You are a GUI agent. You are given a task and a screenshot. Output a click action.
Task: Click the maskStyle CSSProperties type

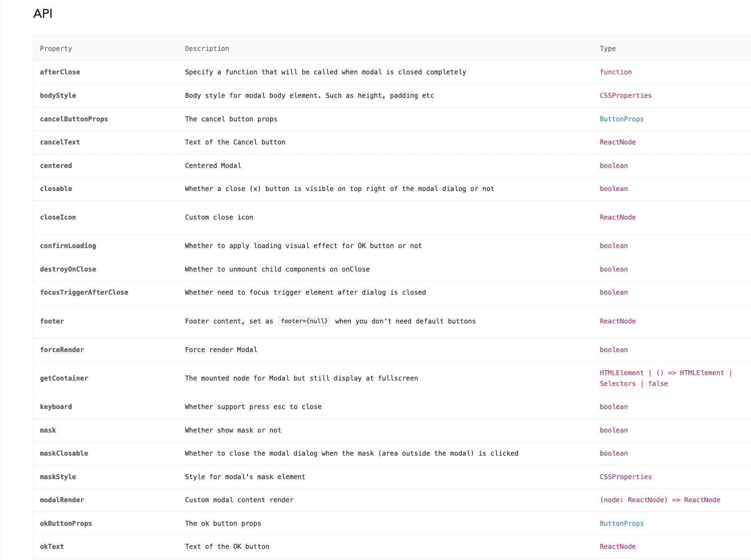tap(625, 477)
